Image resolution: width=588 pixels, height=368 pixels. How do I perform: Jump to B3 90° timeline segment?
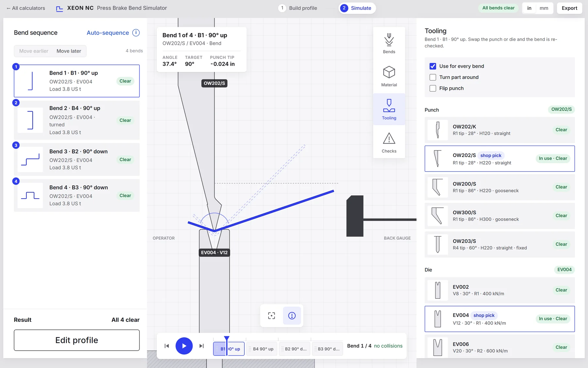pos(327,349)
